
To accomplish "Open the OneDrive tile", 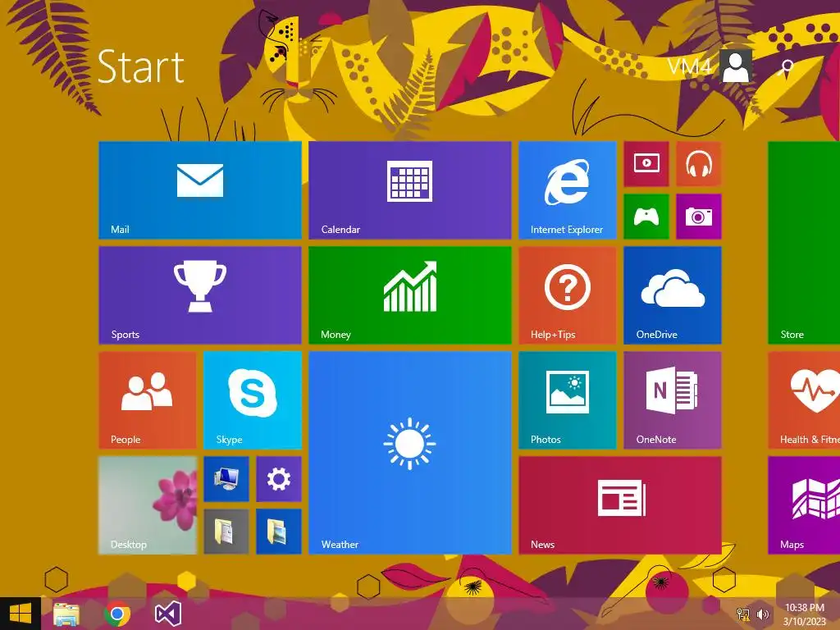I will (x=673, y=295).
